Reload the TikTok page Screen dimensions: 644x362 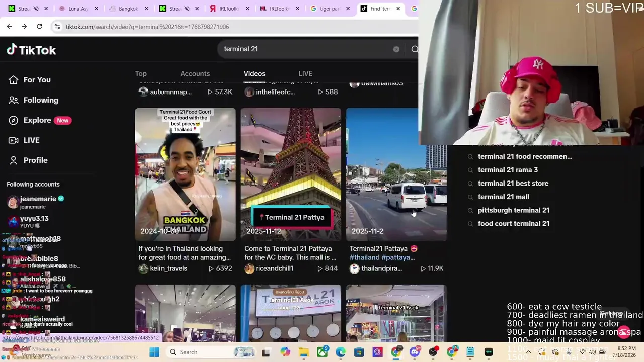pos(39,26)
